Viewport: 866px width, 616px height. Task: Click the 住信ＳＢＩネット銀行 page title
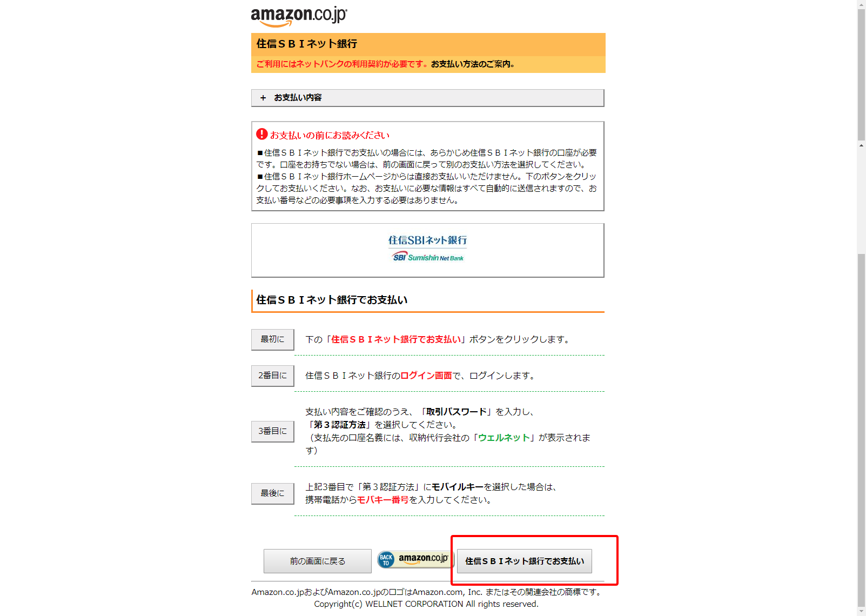point(307,44)
